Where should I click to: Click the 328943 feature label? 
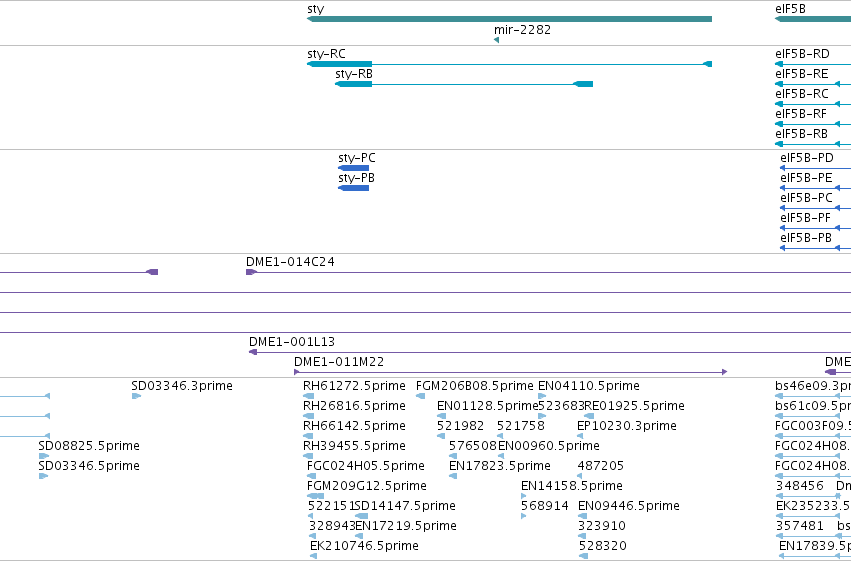pos(332,526)
